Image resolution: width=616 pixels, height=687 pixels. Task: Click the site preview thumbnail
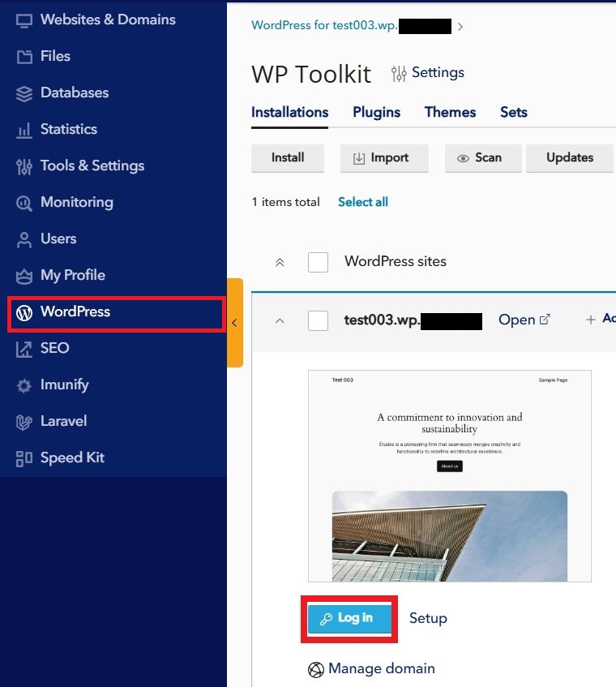coord(450,476)
